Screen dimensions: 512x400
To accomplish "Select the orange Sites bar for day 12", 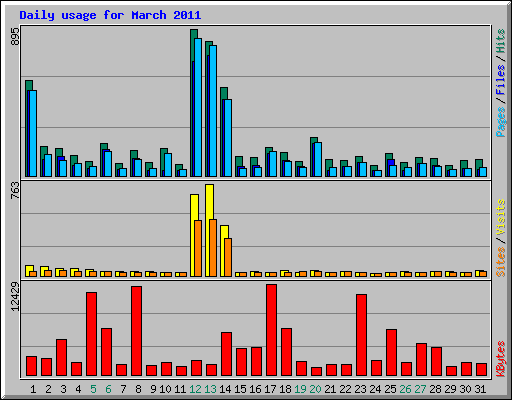I will [x=198, y=248].
